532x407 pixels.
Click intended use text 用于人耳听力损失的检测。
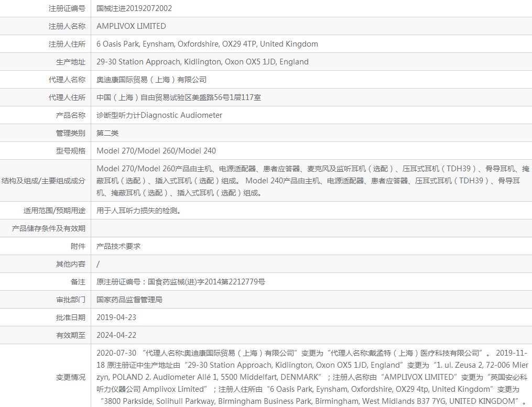click(x=138, y=211)
